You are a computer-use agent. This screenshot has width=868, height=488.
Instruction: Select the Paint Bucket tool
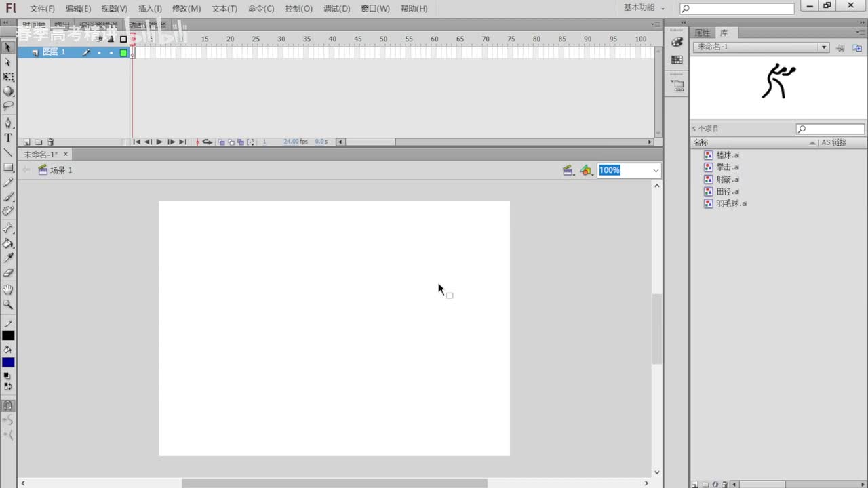click(8, 243)
